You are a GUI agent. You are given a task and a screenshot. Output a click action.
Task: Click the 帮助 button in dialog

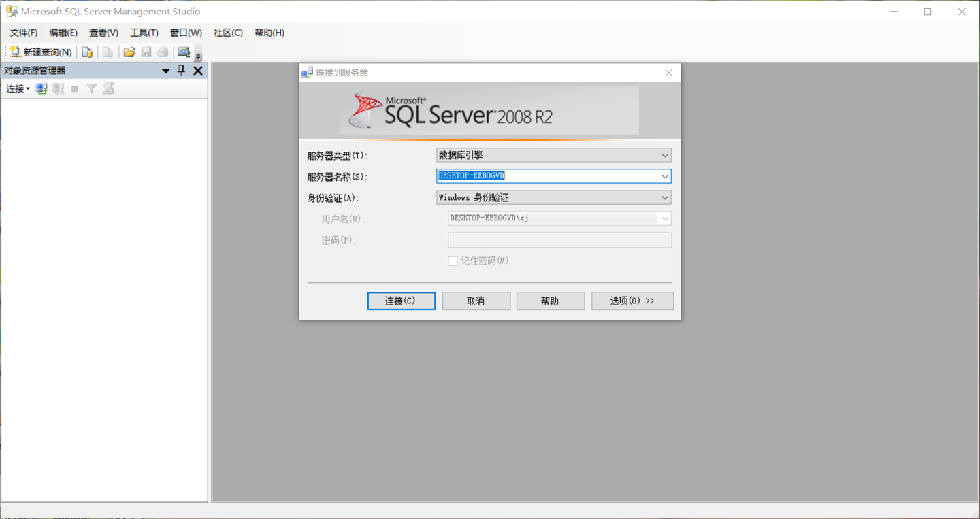point(551,301)
